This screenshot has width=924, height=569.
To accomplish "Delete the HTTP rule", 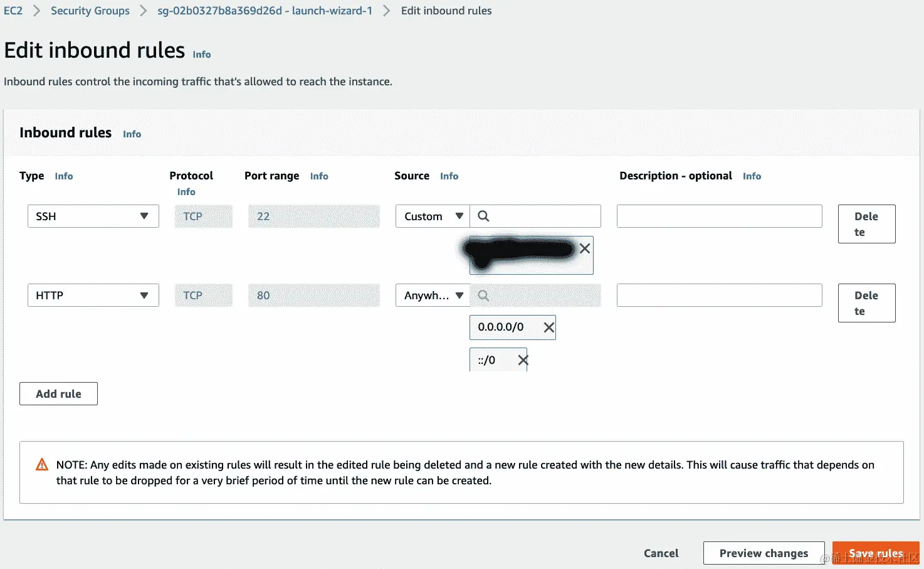I will point(866,303).
